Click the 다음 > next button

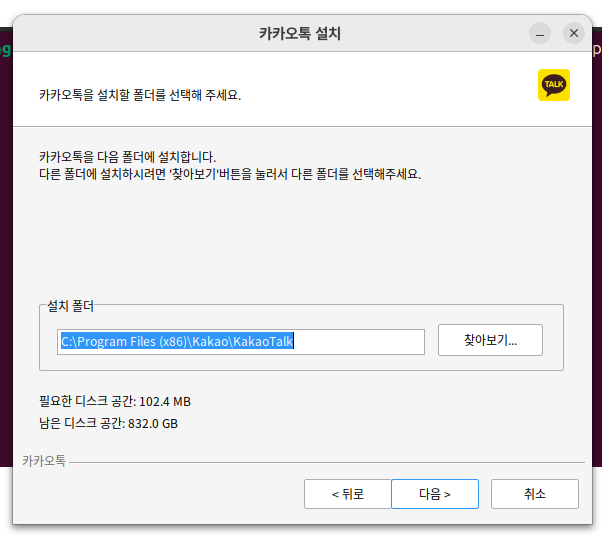(435, 494)
